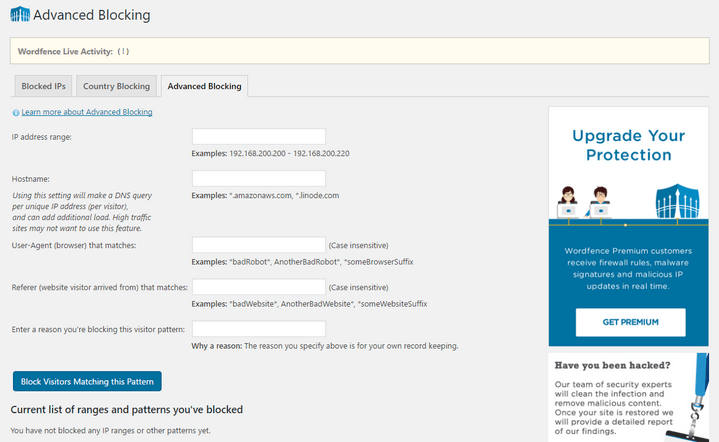Viewport: 719px width, 442px height.
Task: Click the 'IP address range:' label
Action: [x=41, y=137]
